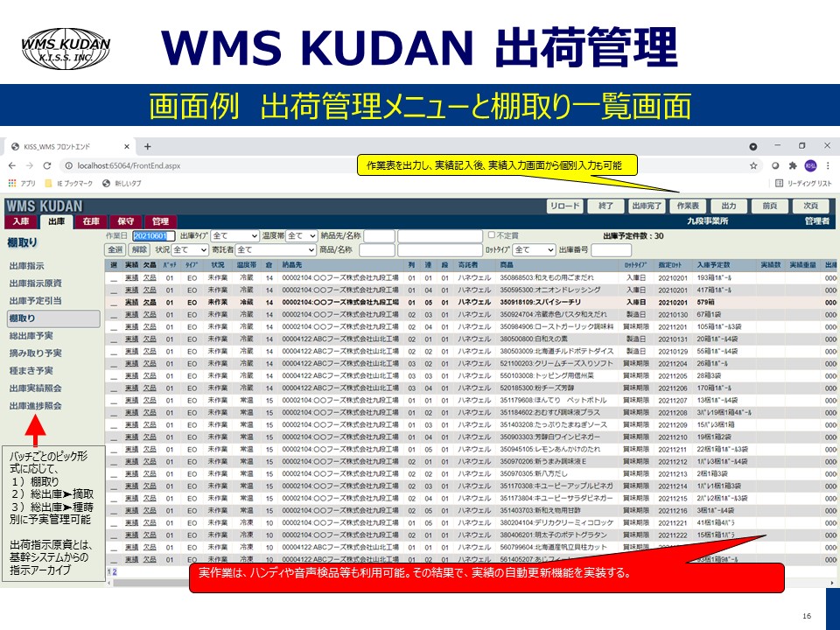Open the 寄託者 dropdown

click(x=276, y=249)
